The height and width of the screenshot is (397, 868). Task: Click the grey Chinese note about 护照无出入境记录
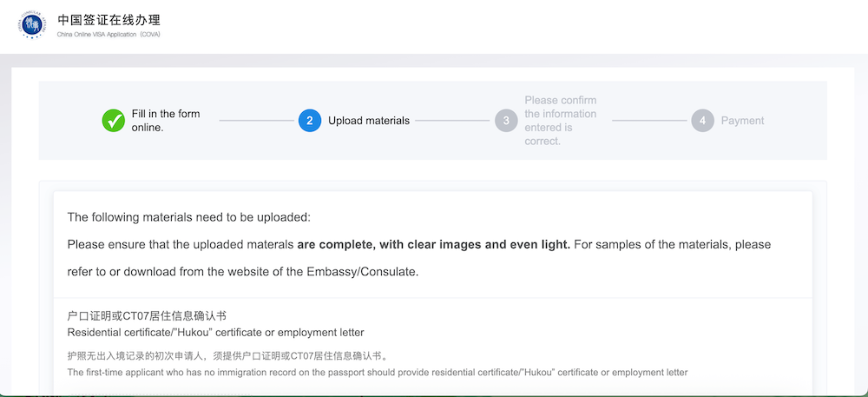tap(227, 356)
